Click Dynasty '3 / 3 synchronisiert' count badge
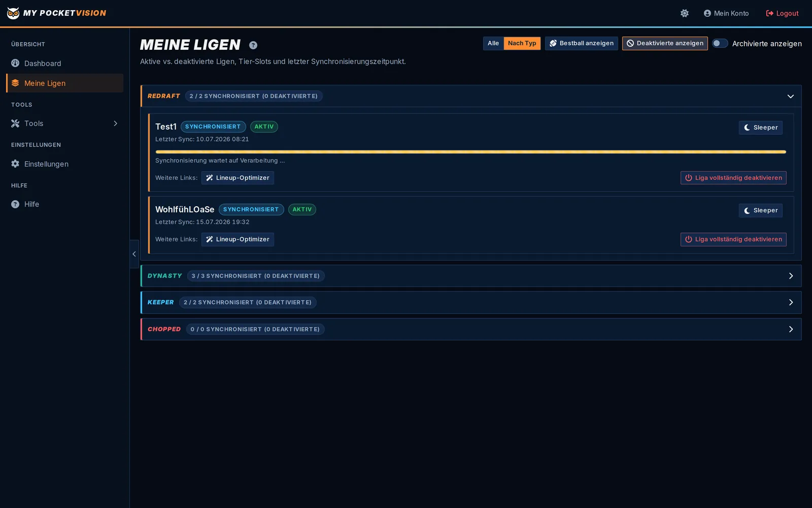The image size is (812, 508). click(256, 276)
